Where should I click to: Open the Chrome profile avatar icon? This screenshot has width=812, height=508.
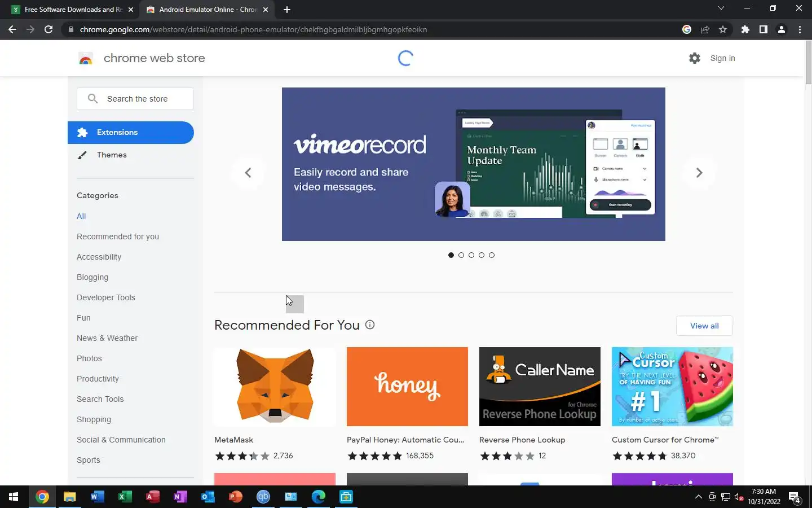782,29
